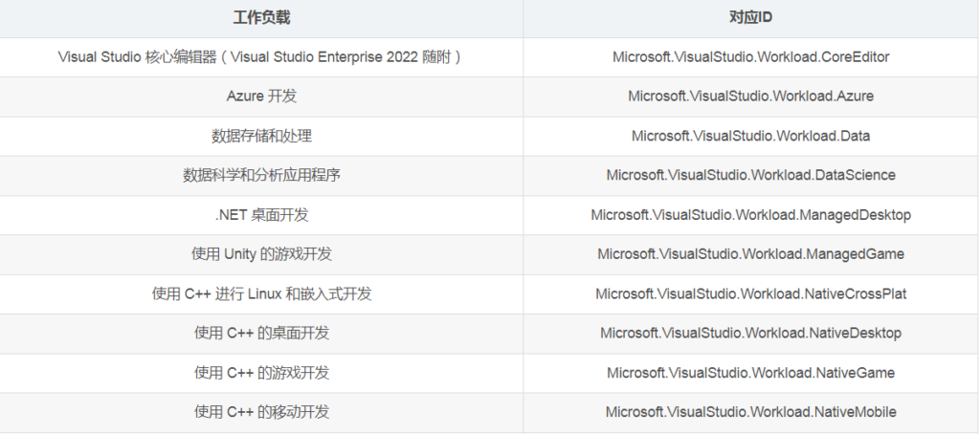The height and width of the screenshot is (434, 980).
Task: Click the 使用 C++ 的桌面开发 cell
Action: coord(261,334)
